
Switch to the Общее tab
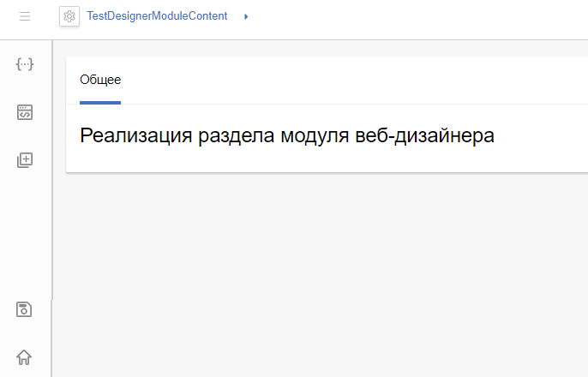tap(100, 80)
